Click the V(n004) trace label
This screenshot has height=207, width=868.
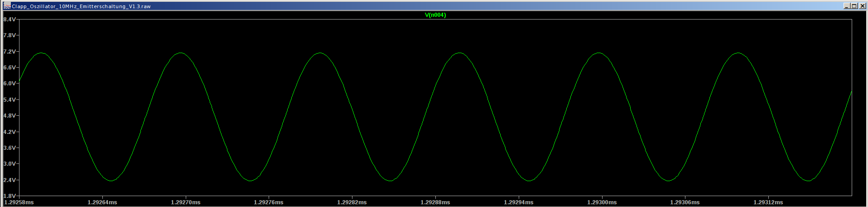(x=435, y=15)
